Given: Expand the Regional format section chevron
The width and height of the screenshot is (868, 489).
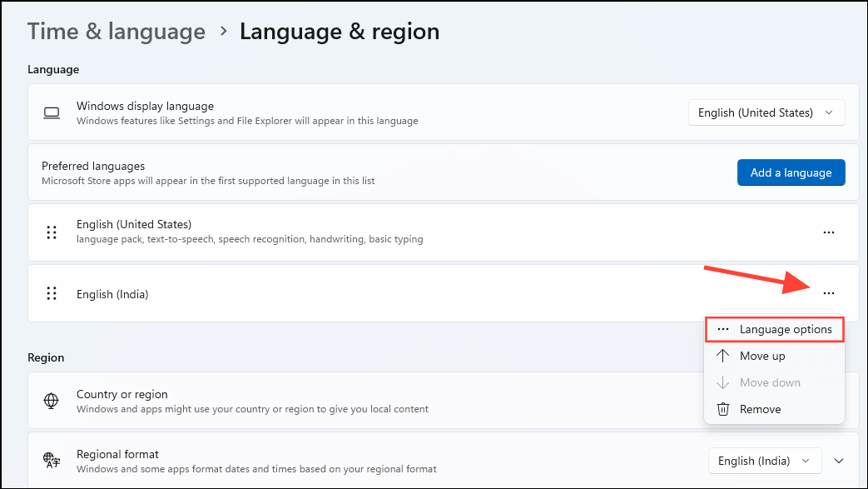Looking at the screenshot, I should tap(839, 461).
